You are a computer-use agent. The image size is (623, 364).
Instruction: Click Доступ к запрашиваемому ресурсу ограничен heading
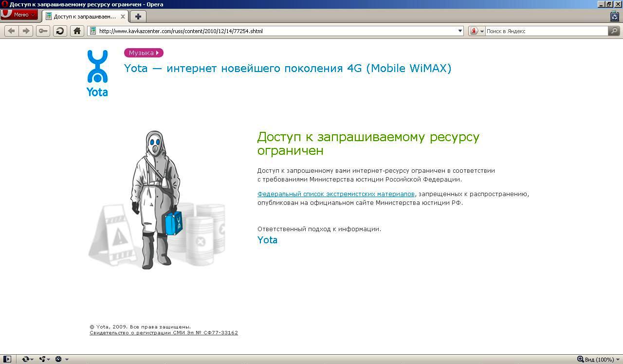(x=368, y=144)
